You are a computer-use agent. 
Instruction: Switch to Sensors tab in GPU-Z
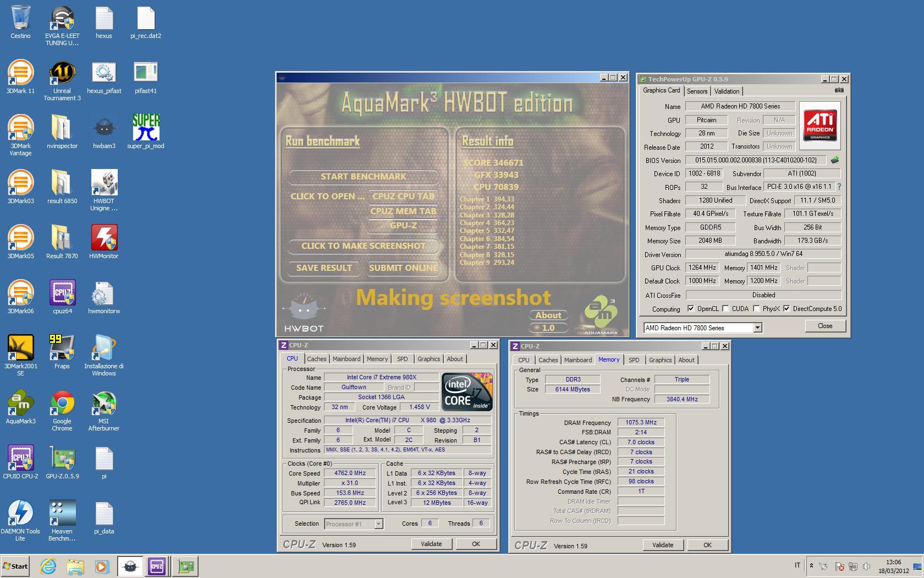pos(697,91)
